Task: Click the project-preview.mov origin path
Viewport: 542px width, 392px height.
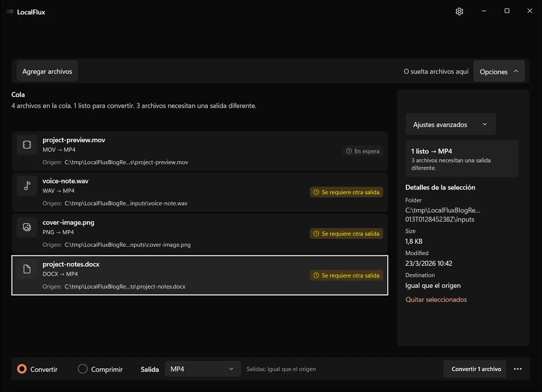Action: click(x=126, y=162)
